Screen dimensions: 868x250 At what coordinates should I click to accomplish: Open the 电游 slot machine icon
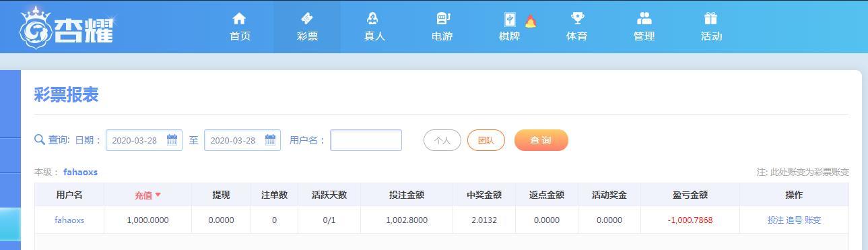pos(442,18)
